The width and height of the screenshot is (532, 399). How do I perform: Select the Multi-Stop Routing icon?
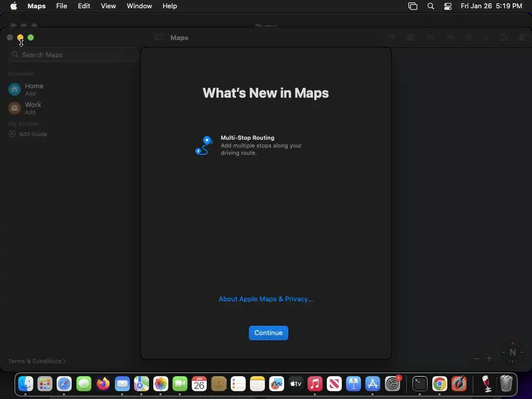204,145
